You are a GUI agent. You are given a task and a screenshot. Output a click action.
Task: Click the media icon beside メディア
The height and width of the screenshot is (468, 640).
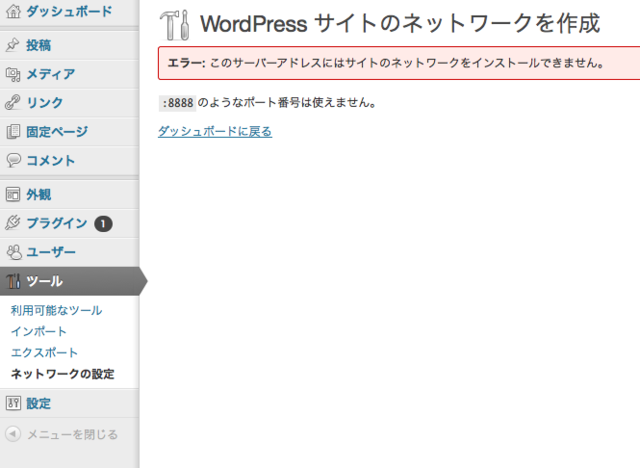13,74
